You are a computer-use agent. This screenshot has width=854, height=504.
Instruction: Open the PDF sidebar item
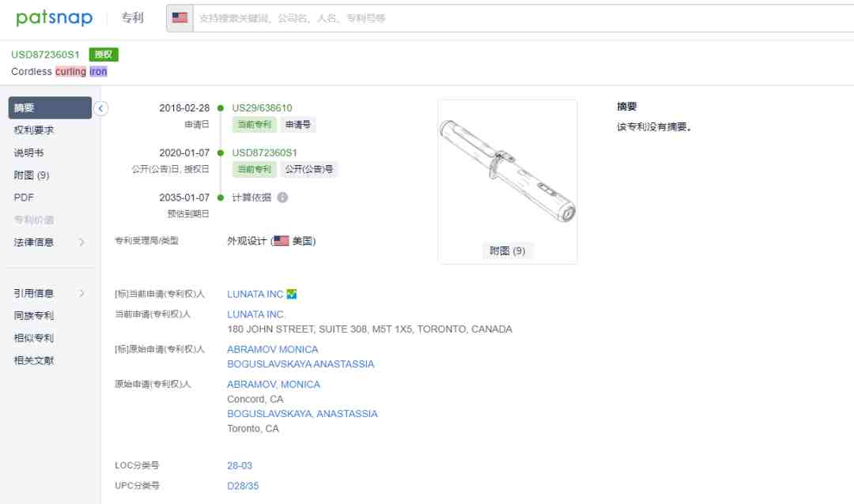(24, 197)
